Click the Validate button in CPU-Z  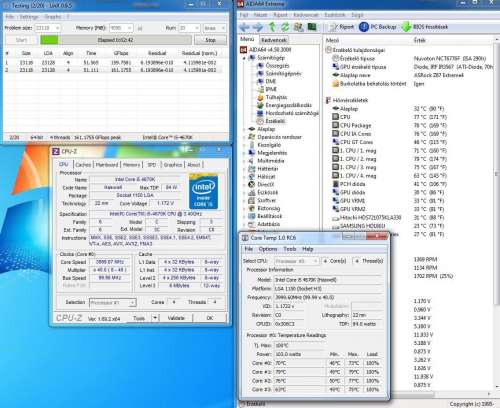pos(176,318)
